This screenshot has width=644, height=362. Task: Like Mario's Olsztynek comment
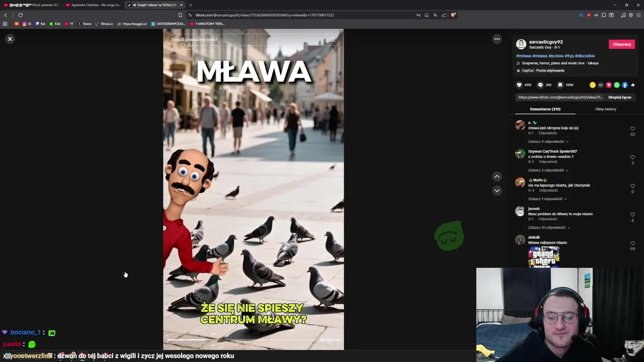[632, 186]
